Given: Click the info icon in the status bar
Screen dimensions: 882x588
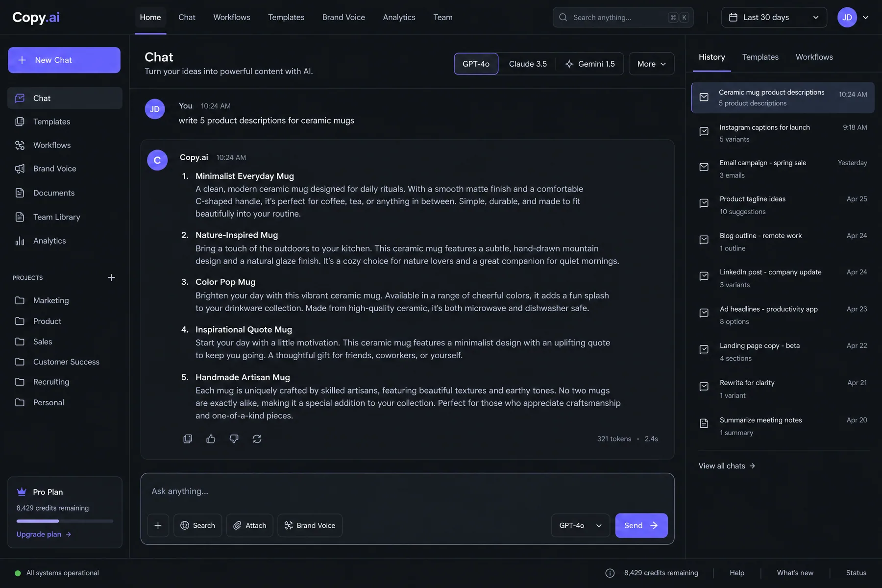Looking at the screenshot, I should click(610, 573).
